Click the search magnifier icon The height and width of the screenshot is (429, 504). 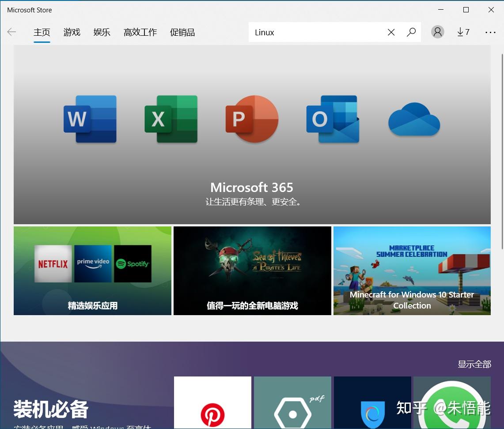coord(411,32)
